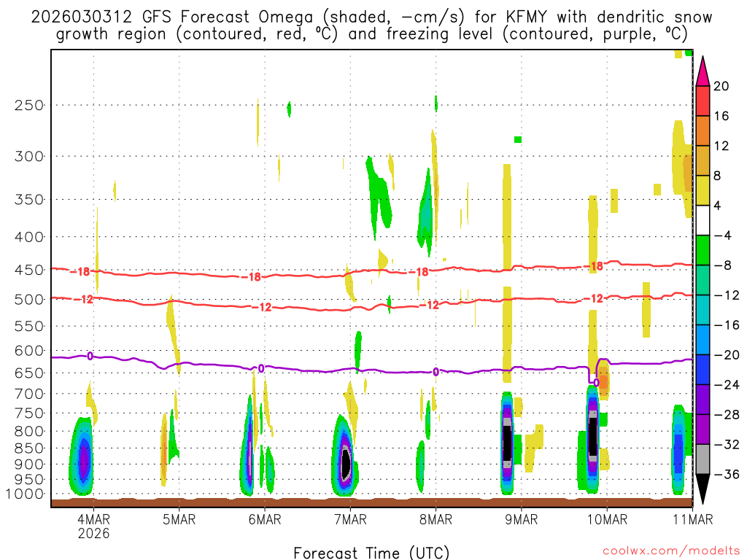Click the black downward arrow below the colorbar
Image resolution: width=747 pixels, height=560 pixels.
click(703, 489)
